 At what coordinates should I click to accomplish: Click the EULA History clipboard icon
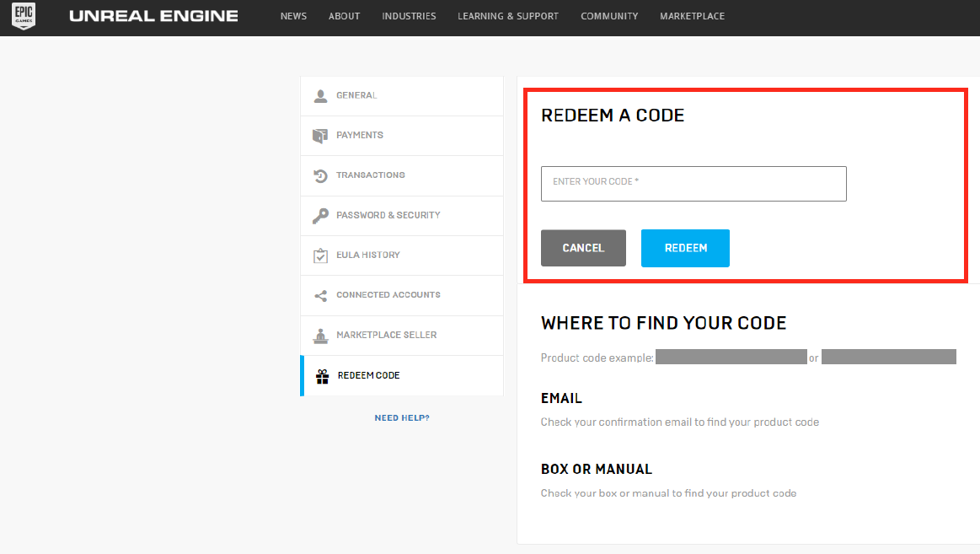pos(320,255)
